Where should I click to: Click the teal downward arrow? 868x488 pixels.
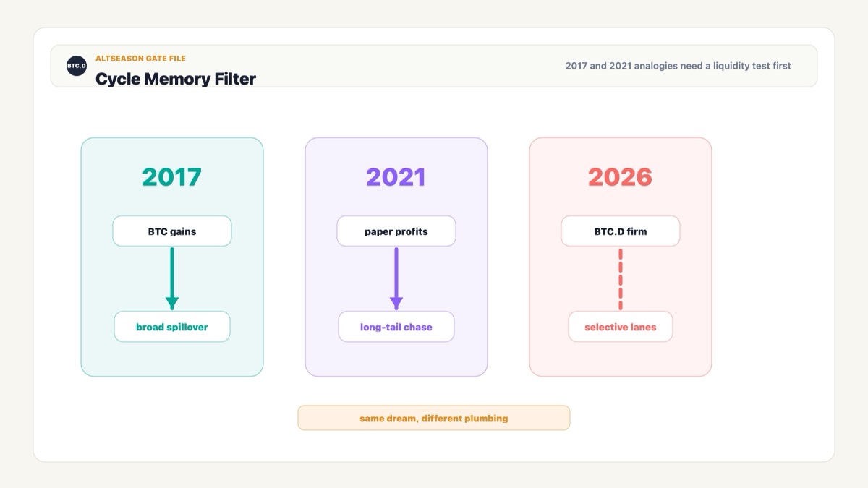(x=172, y=279)
